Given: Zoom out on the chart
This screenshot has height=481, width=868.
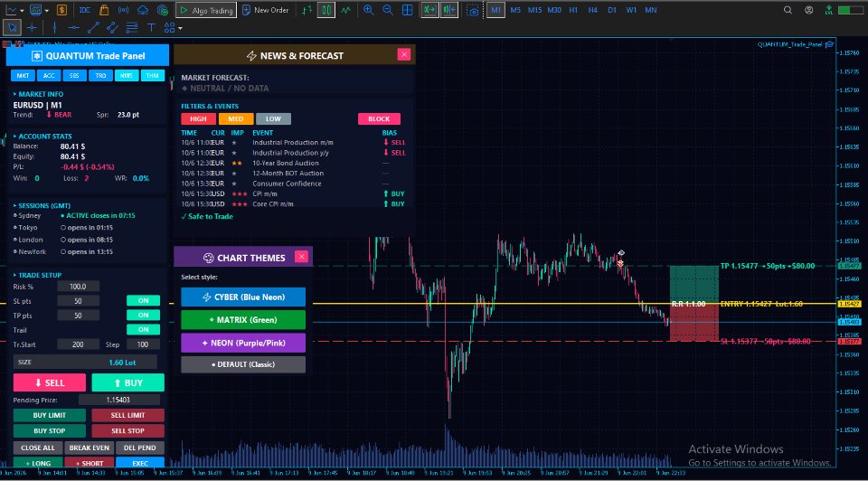Looking at the screenshot, I should [388, 10].
